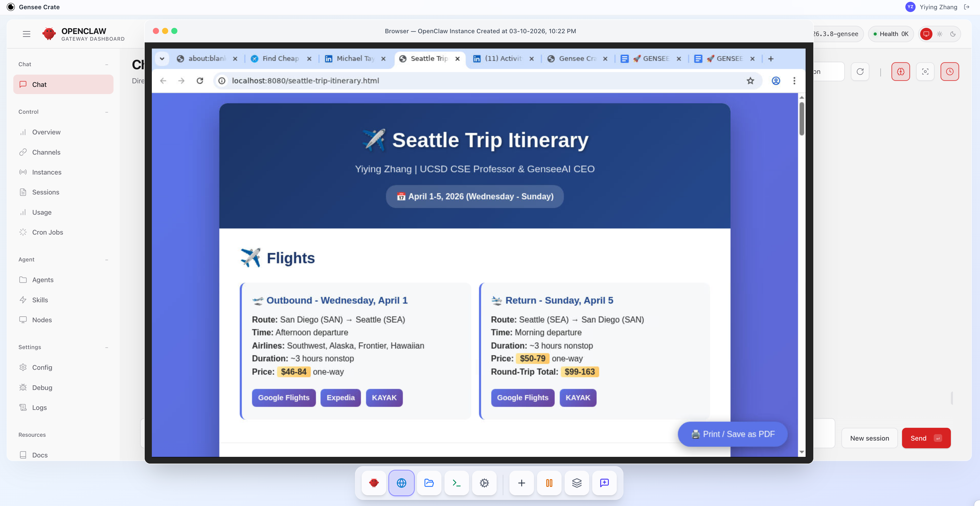980x506 pixels.
Task: Collapse the Agent sidebar section
Action: [x=107, y=259]
